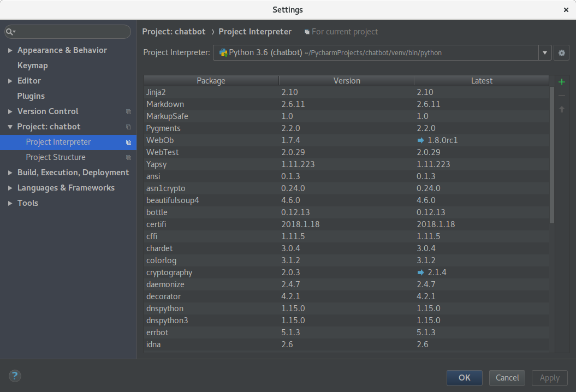Select the decorator package row
Viewport: 576px width, 392px height.
tap(346, 296)
